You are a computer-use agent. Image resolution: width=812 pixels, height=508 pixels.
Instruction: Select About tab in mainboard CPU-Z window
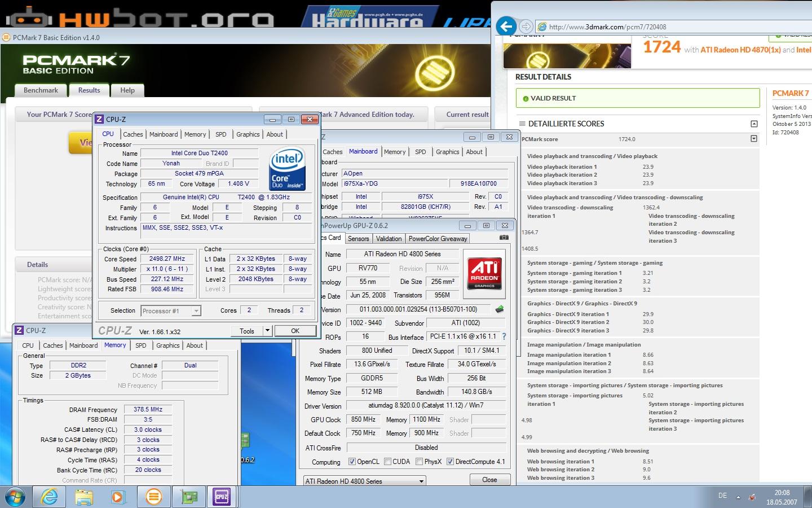tap(474, 152)
